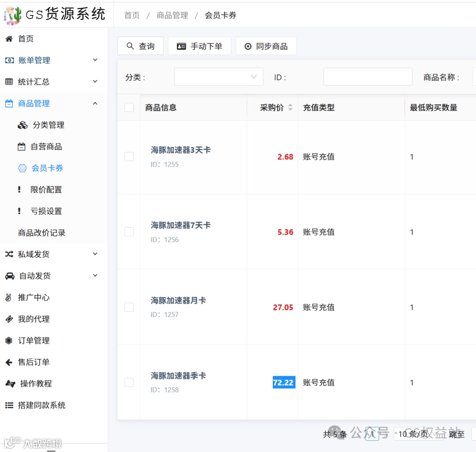This screenshot has height=452, width=476.
Task: Open 推广中心 in the sidebar
Action: [33, 298]
